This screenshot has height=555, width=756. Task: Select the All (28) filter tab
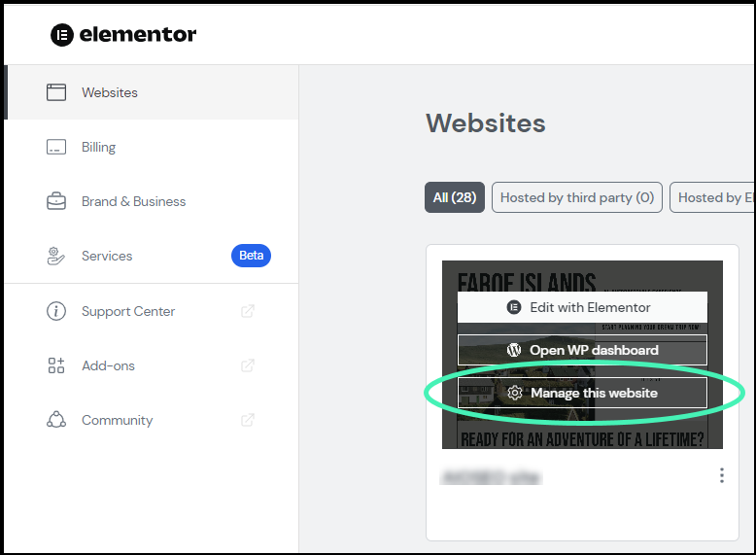tap(455, 197)
